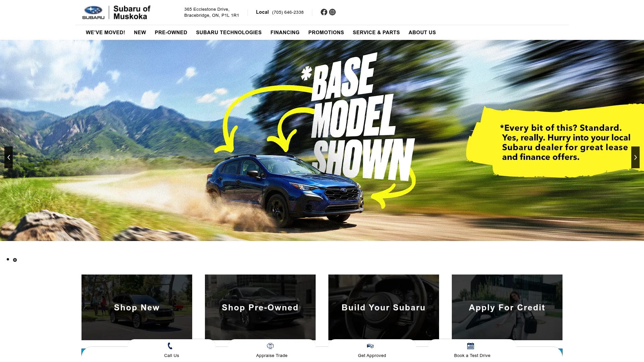Open the About Us menu
Screen dimensions: 644x362
[422, 33]
